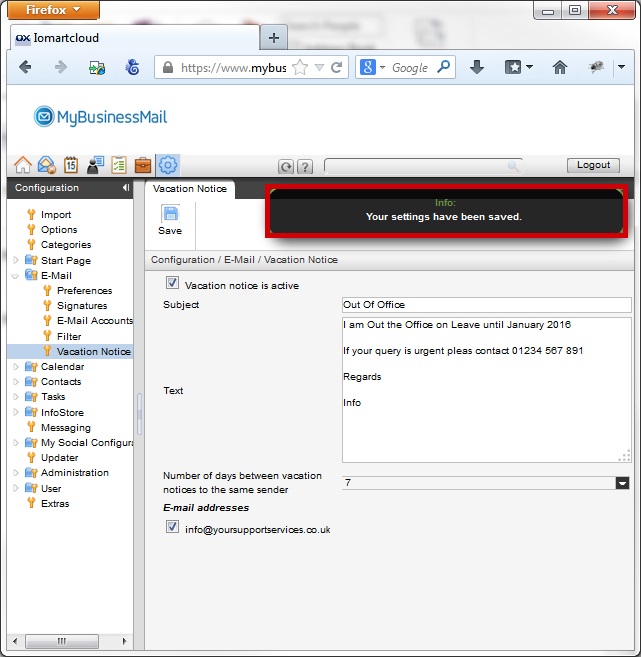Open the Contacts module icon
Viewport: 641px width, 657px height.
[95, 166]
